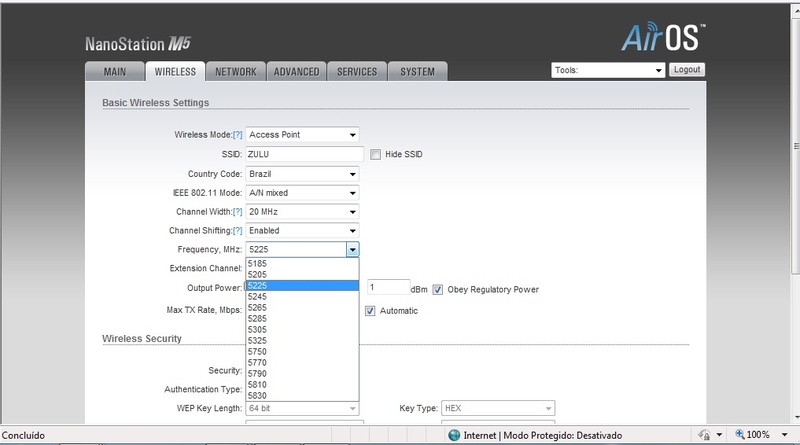Open the Tools dropdown
The image size is (800, 445).
click(608, 71)
